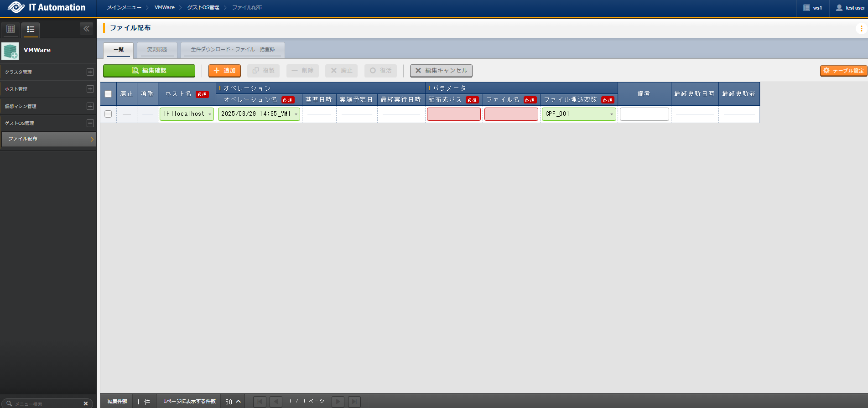Image resolution: width=868 pixels, height=408 pixels.
Task: Switch sidebar to list menu view
Action: click(x=31, y=29)
